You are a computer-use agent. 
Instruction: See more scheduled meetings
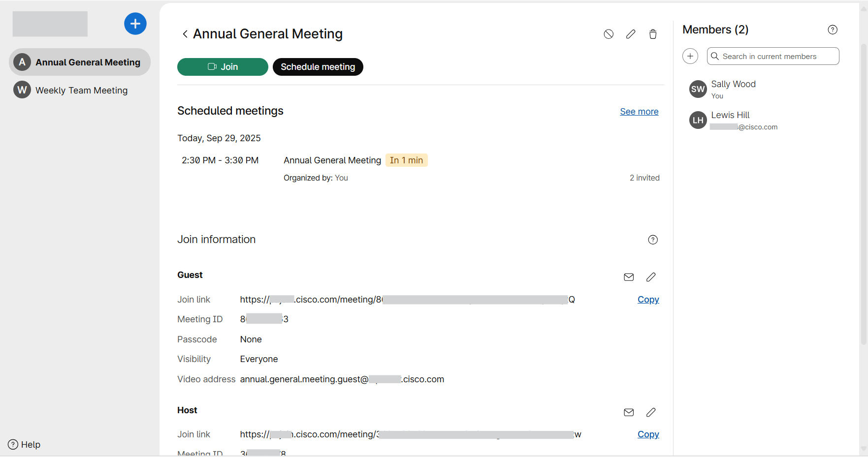(x=639, y=112)
